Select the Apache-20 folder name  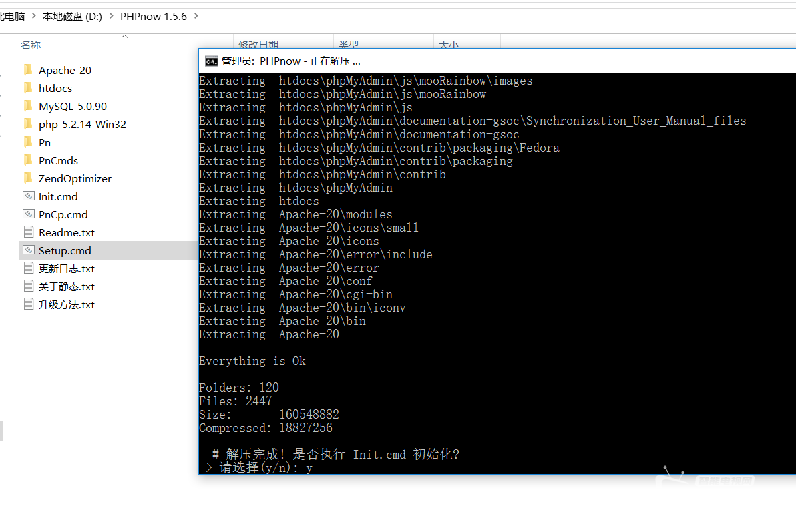[x=65, y=70]
